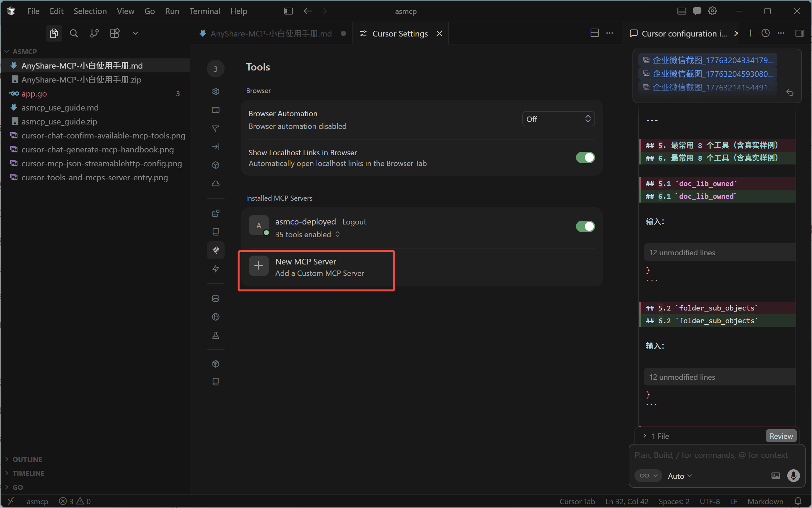Toggle the right side panel icon
Viewport: 812px width, 508px height.
800,33
